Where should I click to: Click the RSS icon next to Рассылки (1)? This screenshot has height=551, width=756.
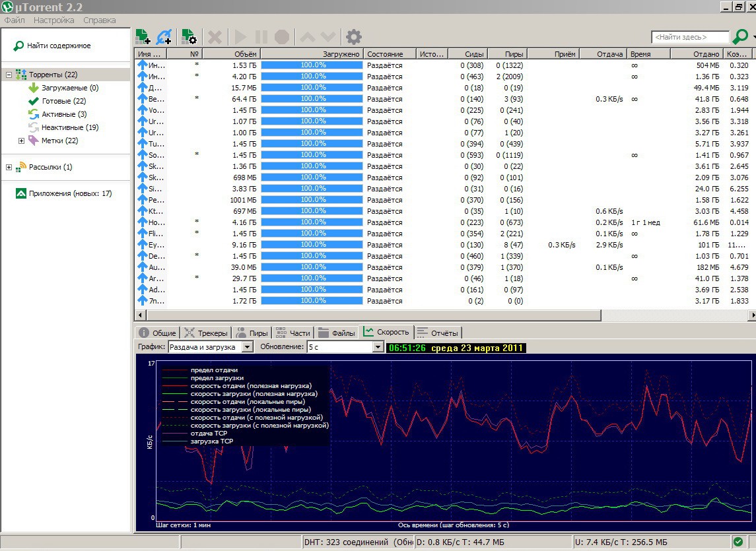click(x=20, y=167)
